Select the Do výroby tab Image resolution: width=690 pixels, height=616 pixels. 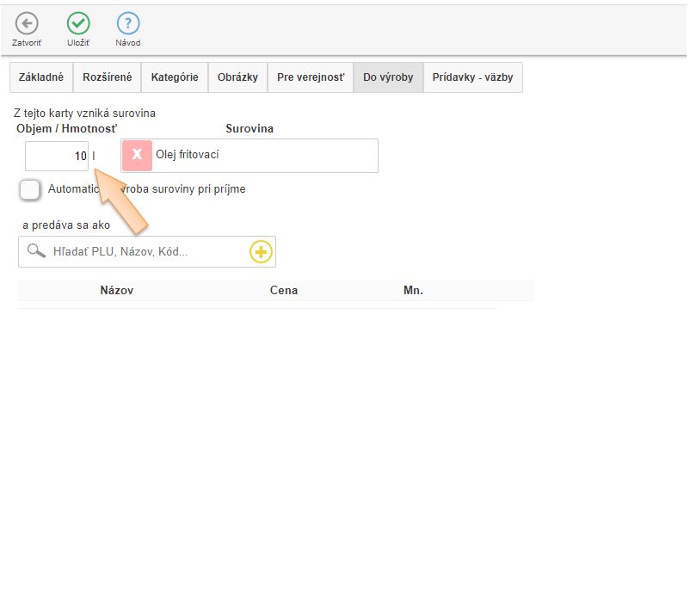(x=388, y=77)
